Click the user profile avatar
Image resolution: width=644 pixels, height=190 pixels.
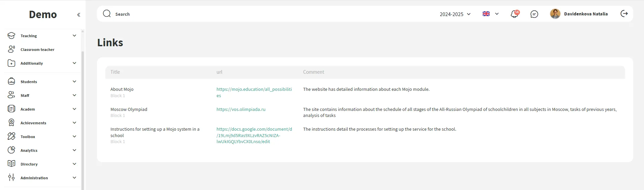pos(555,14)
